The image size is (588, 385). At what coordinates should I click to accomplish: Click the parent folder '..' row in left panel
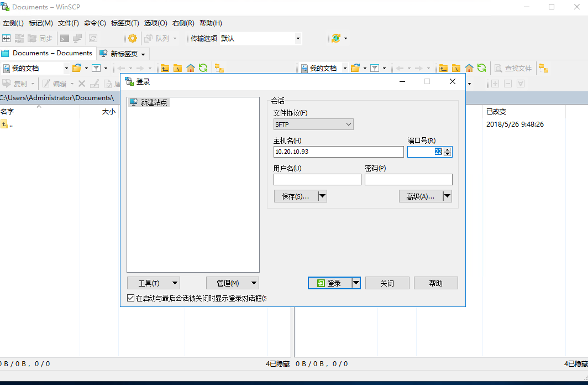click(7, 124)
